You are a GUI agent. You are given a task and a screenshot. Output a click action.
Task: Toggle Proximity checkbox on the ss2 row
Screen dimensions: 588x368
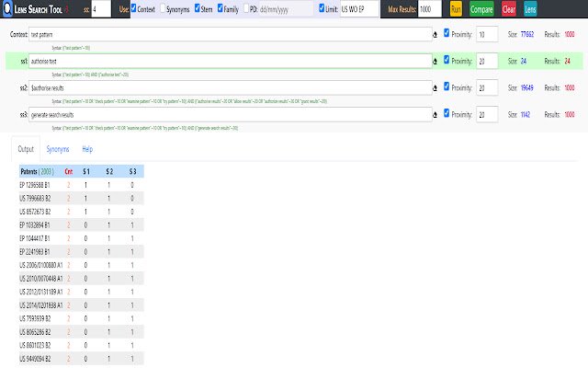[x=447, y=86]
